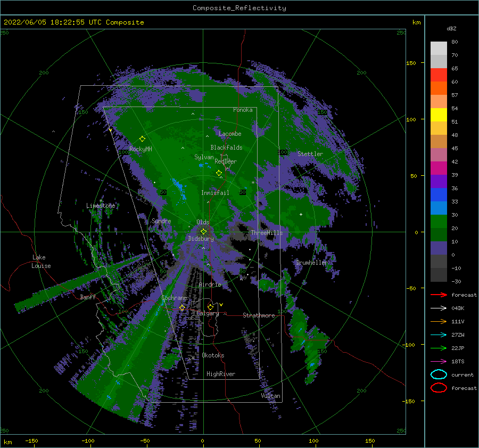The height and width of the screenshot is (448, 479).
Task: Click the yellow diamond marker near Cochrane
Action: coord(182,307)
